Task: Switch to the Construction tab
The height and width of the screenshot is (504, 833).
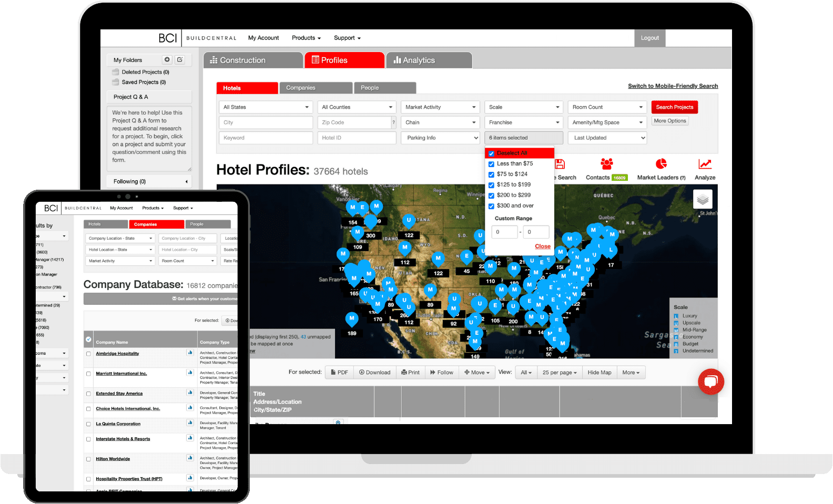Action: (253, 60)
